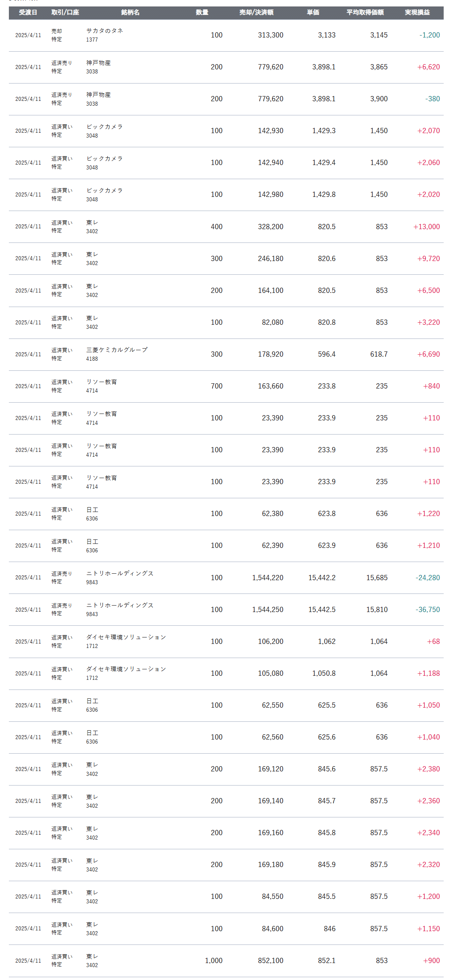
Task: Select the 1,000 quantity cell
Action: 214,961
